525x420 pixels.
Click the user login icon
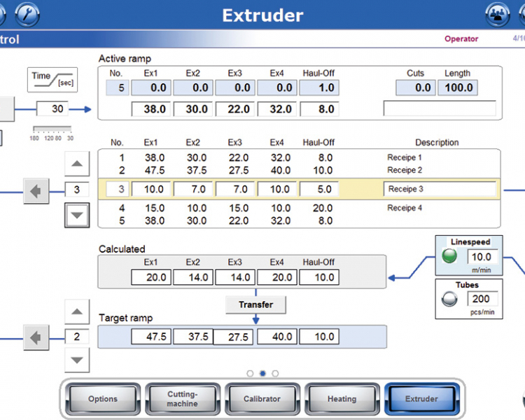click(x=498, y=14)
